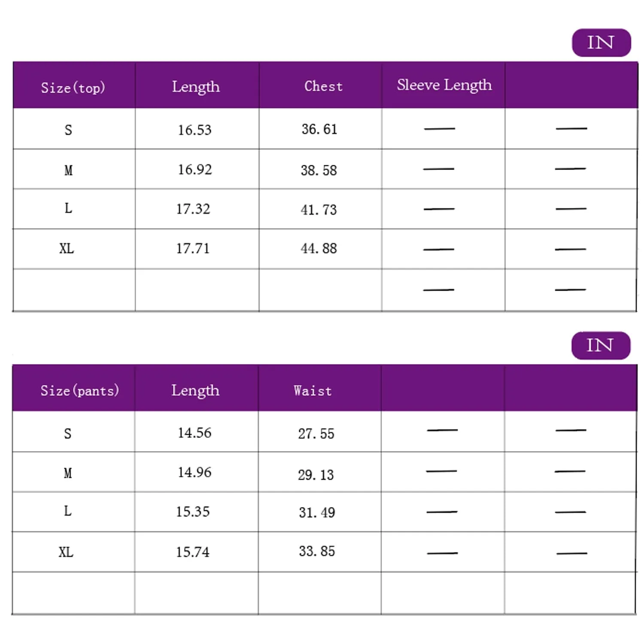Click the top table Length header
The height and width of the screenshot is (644, 644).
tap(196, 87)
